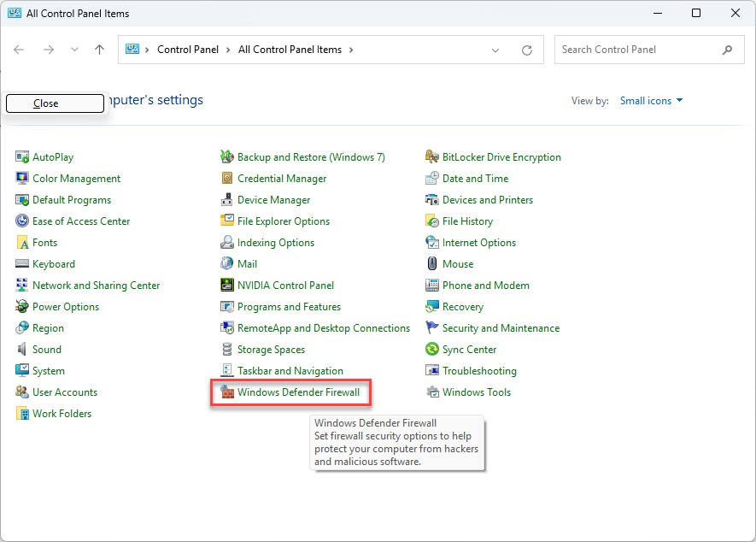Open the address bar history dropdown

pos(495,50)
